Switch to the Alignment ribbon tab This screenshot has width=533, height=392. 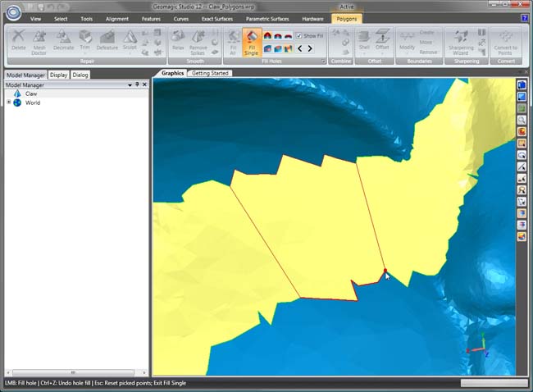pyautogui.click(x=117, y=19)
